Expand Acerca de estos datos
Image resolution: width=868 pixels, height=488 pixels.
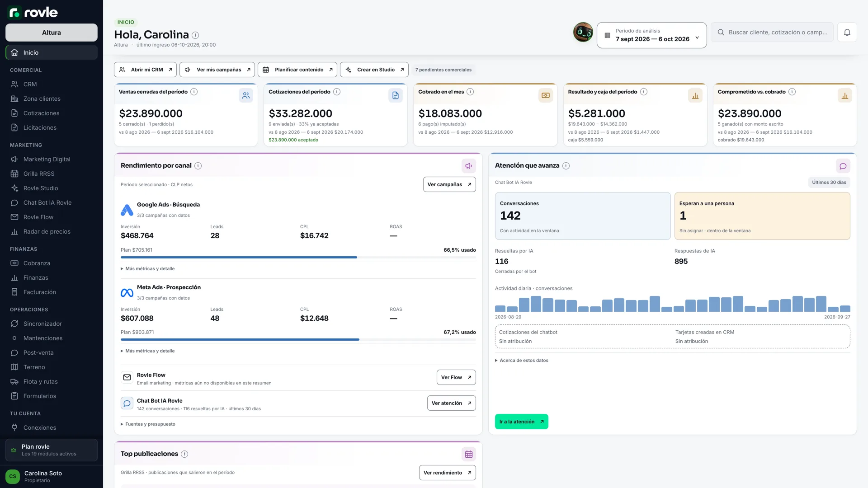pos(522,361)
